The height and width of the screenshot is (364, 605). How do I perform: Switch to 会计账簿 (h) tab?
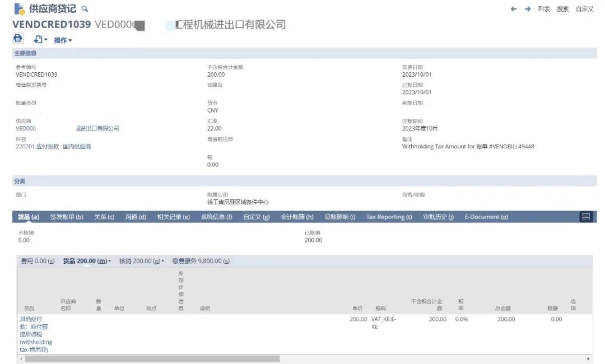click(x=297, y=217)
